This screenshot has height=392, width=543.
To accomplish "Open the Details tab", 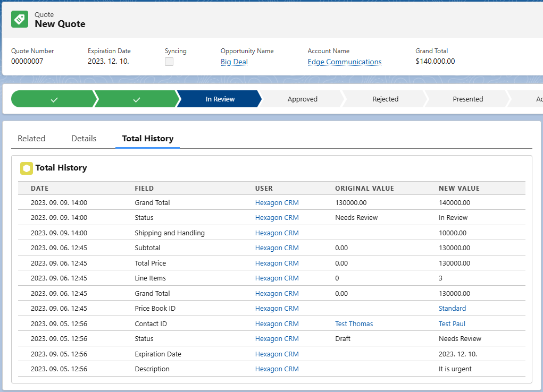I will (83, 139).
